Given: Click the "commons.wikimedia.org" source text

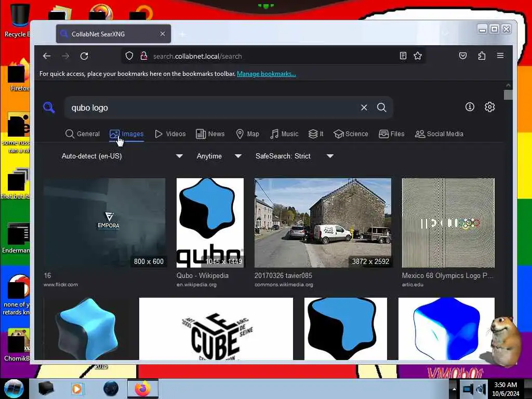Looking at the screenshot, I should [284, 284].
